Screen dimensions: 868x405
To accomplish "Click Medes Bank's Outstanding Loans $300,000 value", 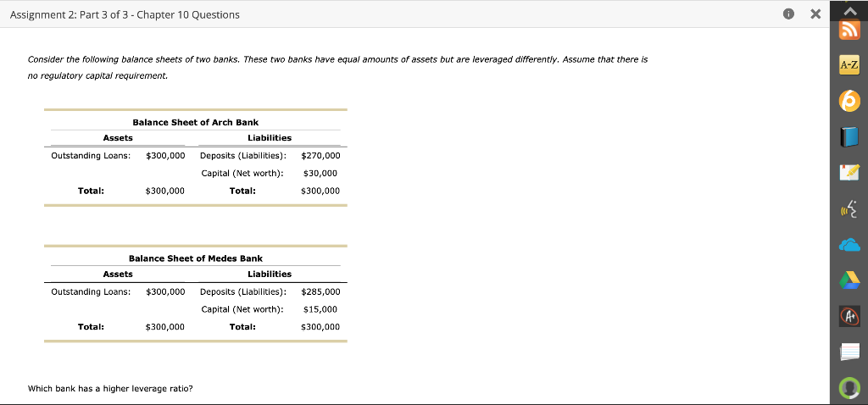I will point(165,291).
